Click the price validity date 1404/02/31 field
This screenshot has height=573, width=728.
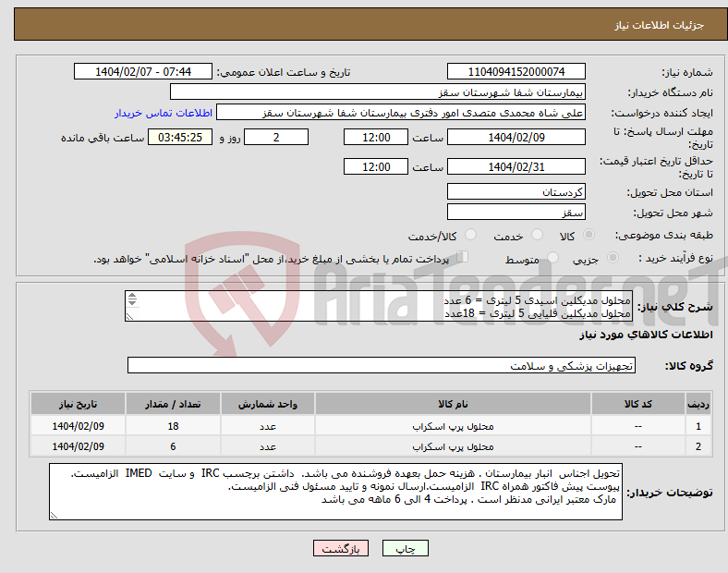click(x=516, y=166)
